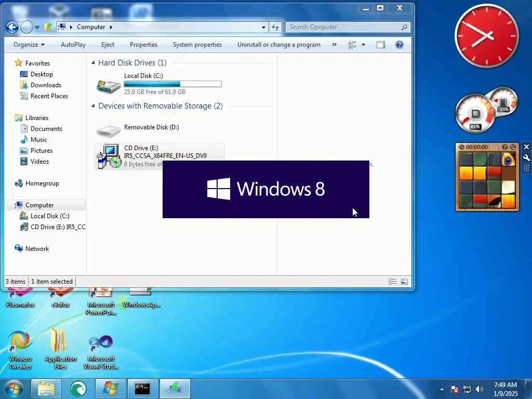Click the refresh button beside address bar
532x399 pixels.
pos(275,27)
